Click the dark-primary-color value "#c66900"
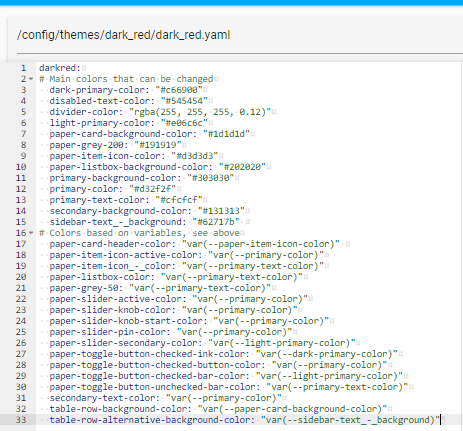This screenshot has width=463, height=431. click(179, 90)
